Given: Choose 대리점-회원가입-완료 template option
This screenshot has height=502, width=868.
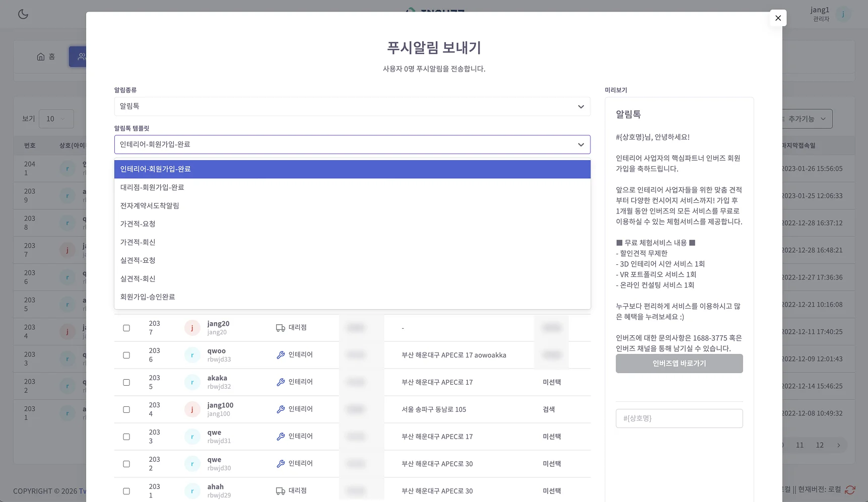Looking at the screenshot, I should coord(352,187).
